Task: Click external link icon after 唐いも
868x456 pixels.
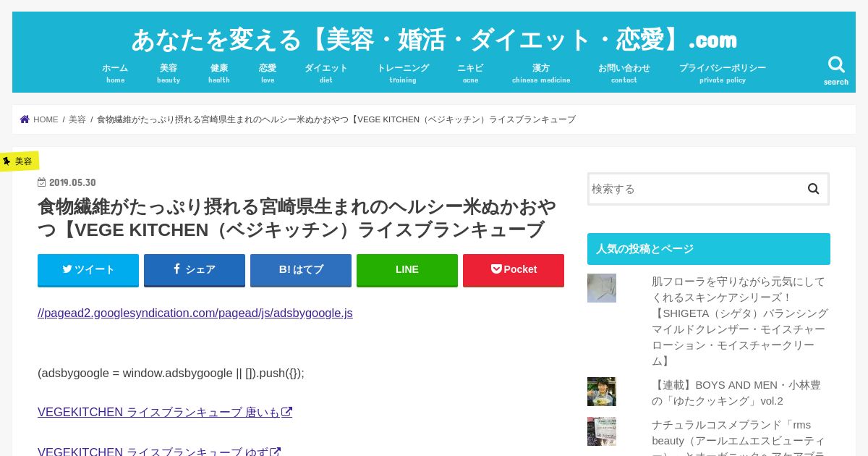Action: pyautogui.click(x=287, y=412)
